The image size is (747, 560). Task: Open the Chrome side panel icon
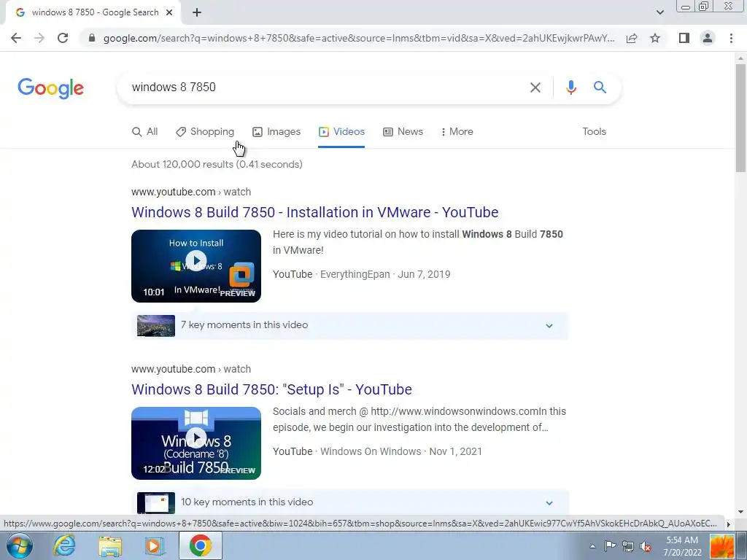[684, 38]
